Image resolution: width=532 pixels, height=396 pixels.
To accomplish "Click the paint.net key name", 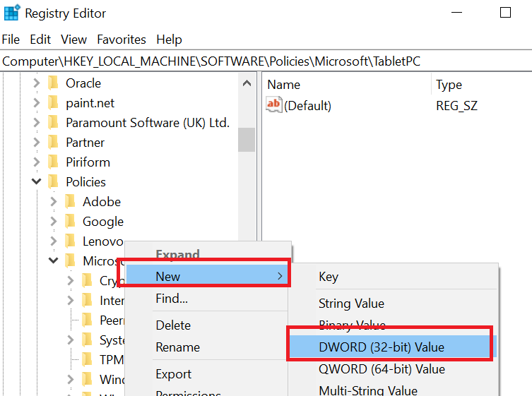I will click(x=90, y=103).
